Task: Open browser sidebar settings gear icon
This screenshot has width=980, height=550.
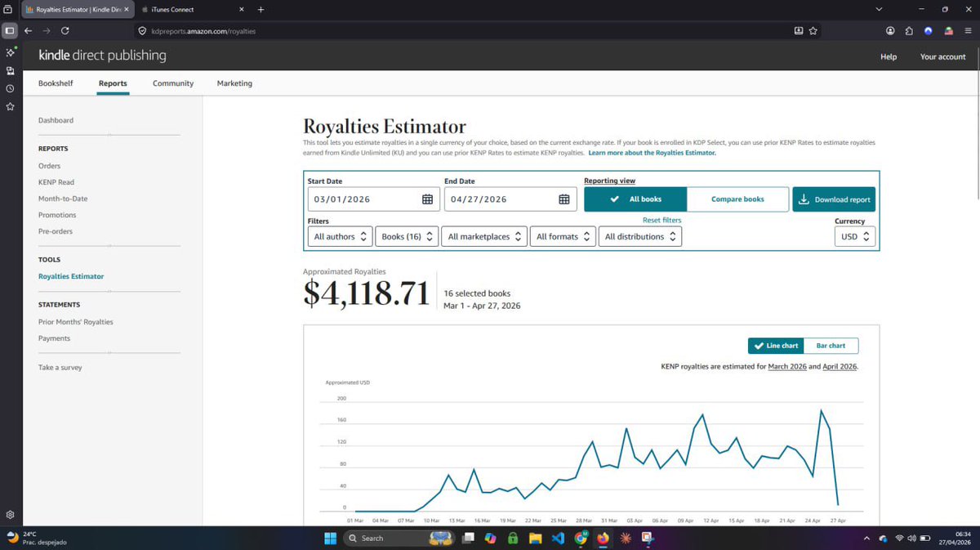Action: (x=9, y=514)
